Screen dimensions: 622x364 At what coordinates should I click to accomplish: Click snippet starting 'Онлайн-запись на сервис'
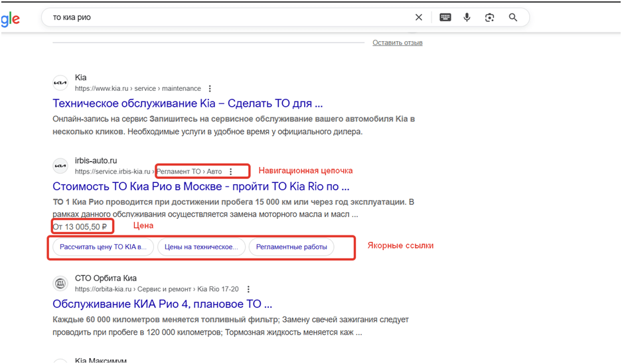coord(234,125)
